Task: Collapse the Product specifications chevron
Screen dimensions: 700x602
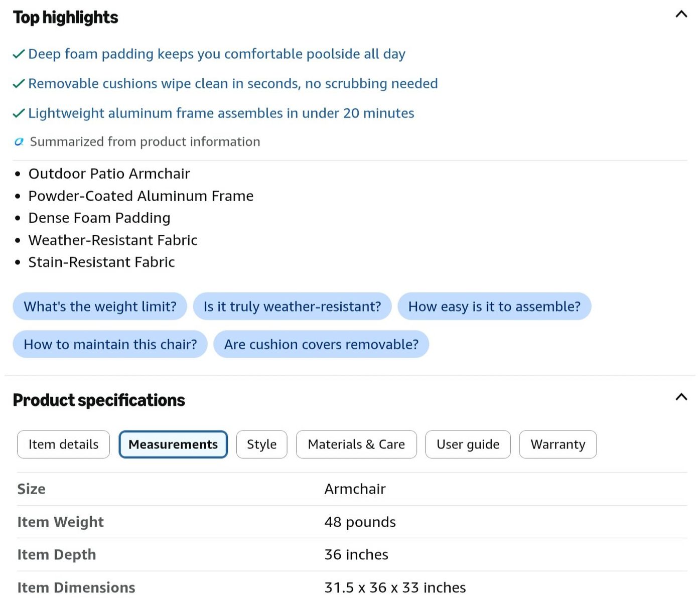Action: (681, 397)
